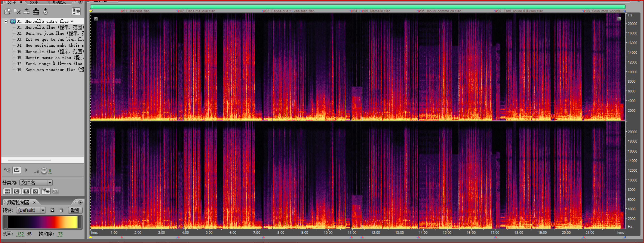
Task: Select 04. How musicians make their entry
Action: pyautogui.click(x=50, y=45)
